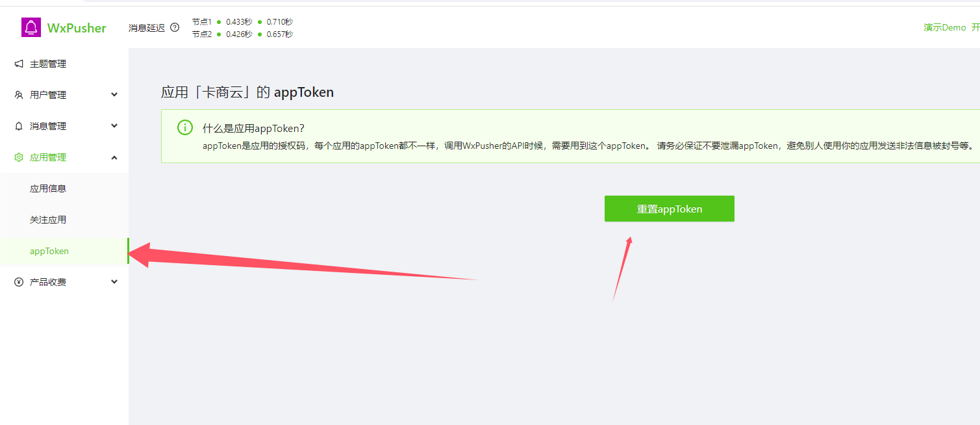Open 用户管理 menu label
Screen dimensions: 980x425
point(48,95)
